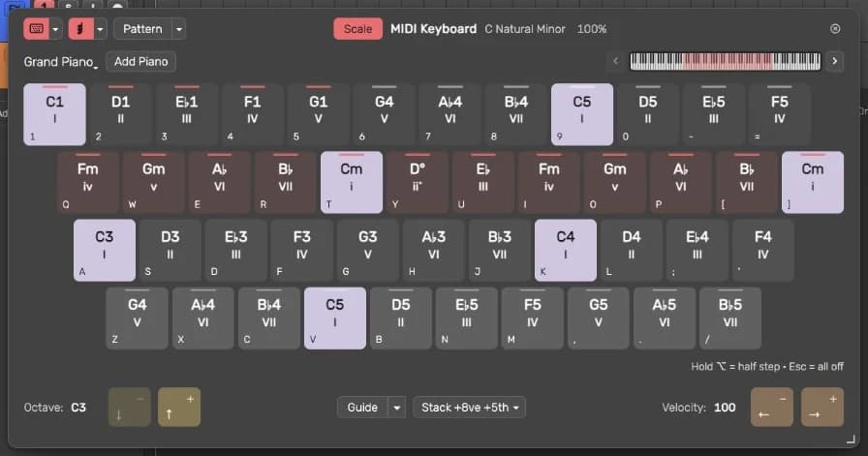Play the D1 note pad
The image size is (868, 456).
[121, 114]
